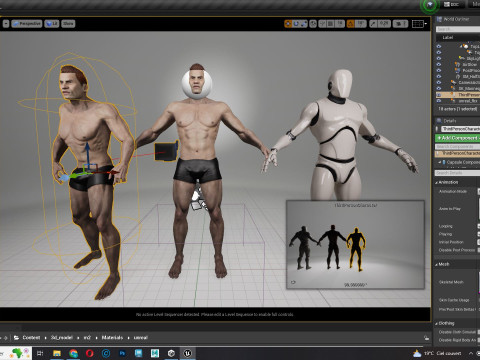Toggle visibility of the unreal_fbx actor
The image size is (480, 360).
[439, 101]
